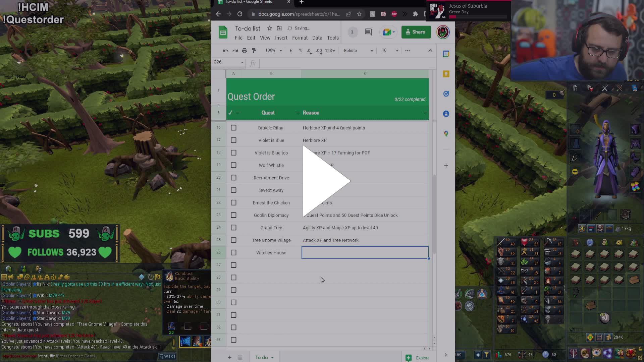Check the Druidic Ritual checkbox
The image size is (644, 362).
tap(233, 128)
